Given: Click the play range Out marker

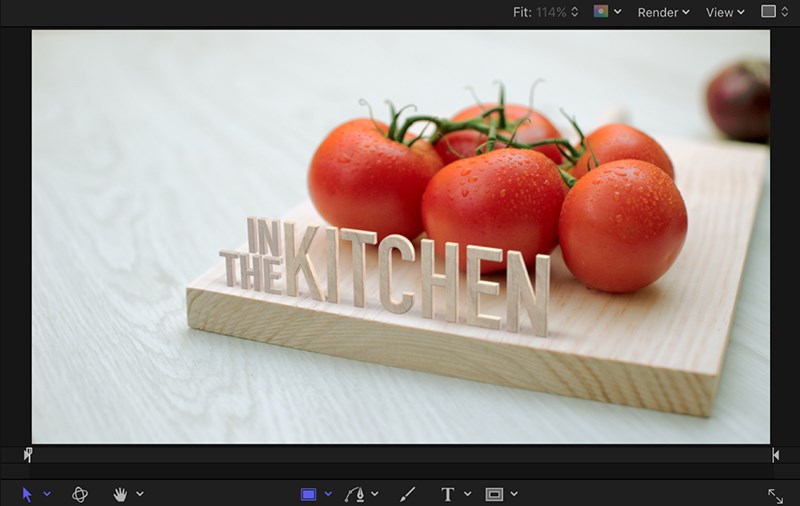Looking at the screenshot, I should click(776, 454).
